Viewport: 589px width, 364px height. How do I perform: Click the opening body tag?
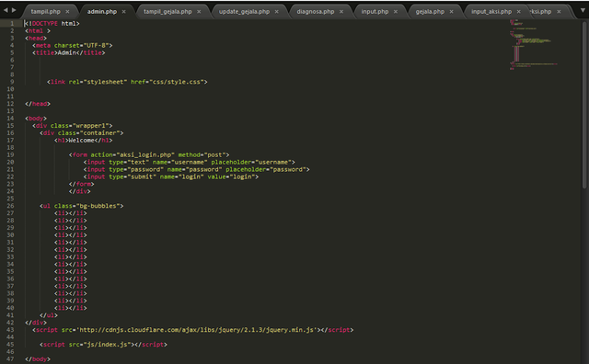tap(36, 119)
